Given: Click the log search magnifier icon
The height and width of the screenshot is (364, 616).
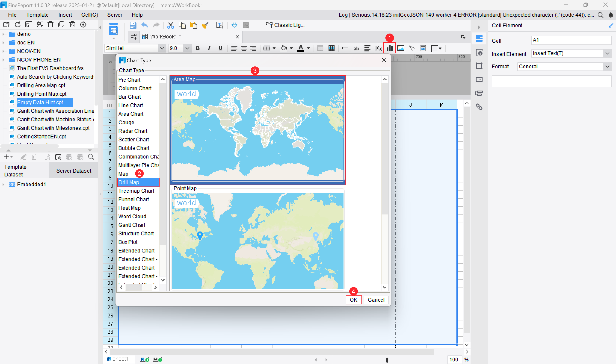Looking at the screenshot, I should pyautogui.click(x=601, y=15).
